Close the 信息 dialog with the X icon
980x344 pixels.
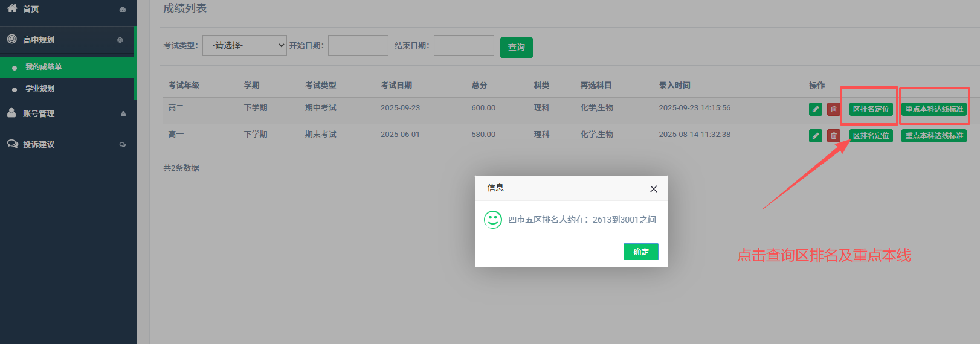tap(653, 189)
